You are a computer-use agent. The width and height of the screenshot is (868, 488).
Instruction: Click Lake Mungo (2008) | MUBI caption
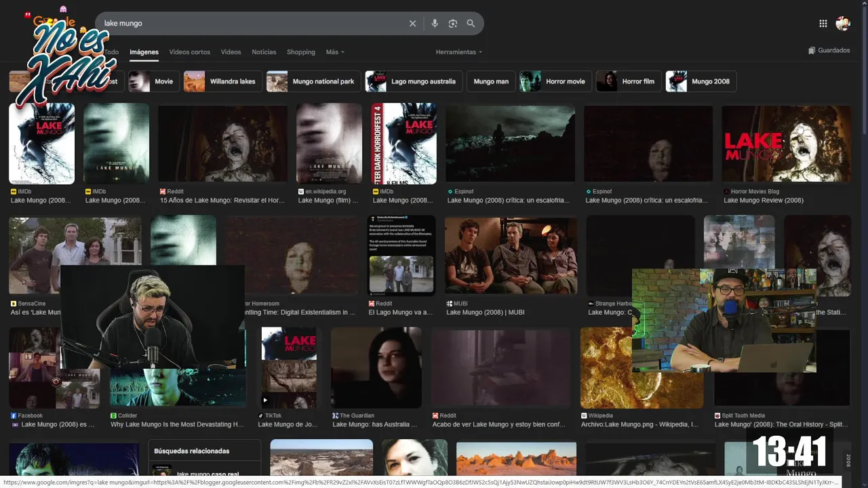click(x=485, y=312)
